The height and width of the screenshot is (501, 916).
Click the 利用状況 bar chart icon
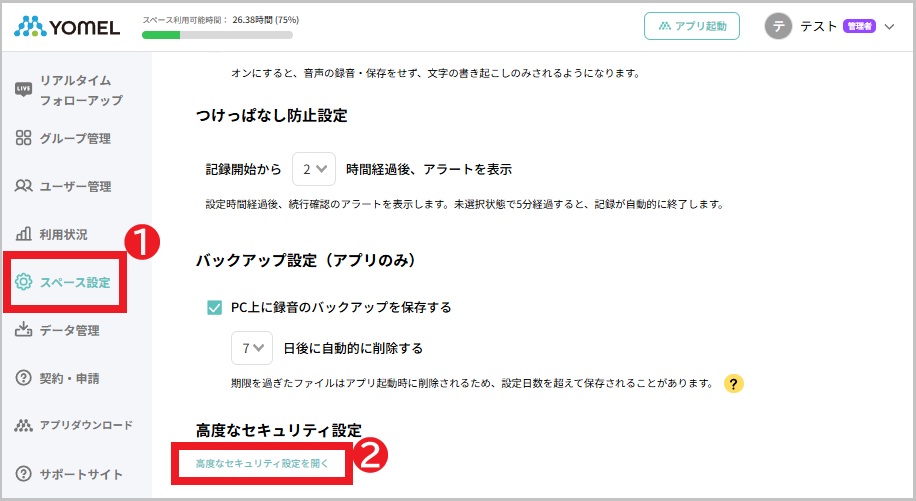[24, 234]
